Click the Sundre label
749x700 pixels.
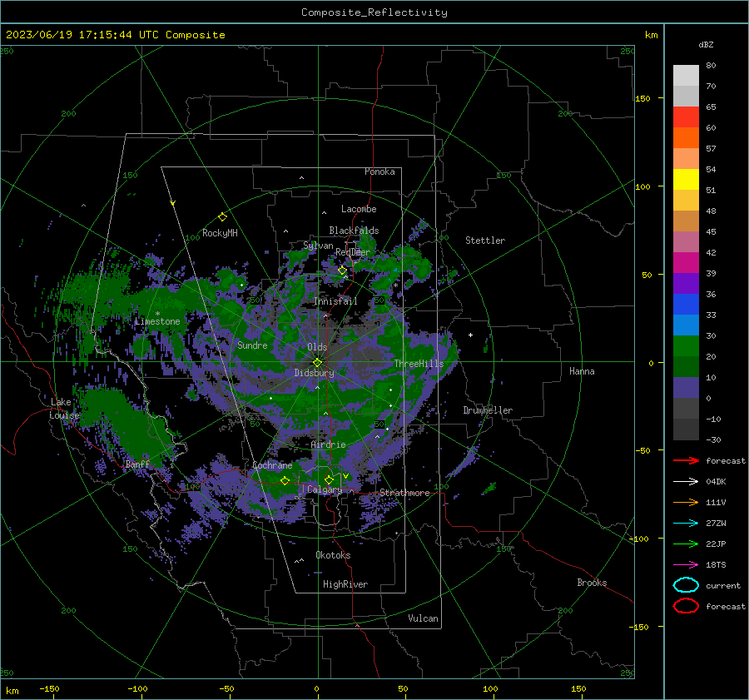point(252,345)
